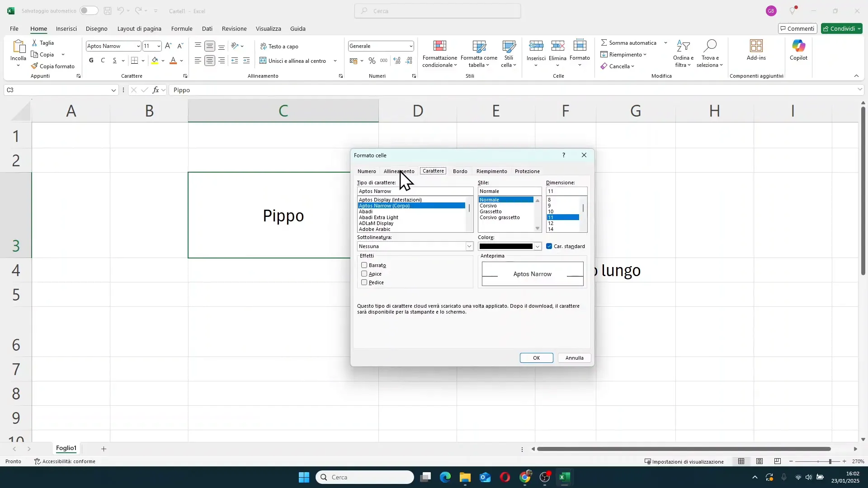This screenshot has height=488, width=868.
Task: Uncheck the Car. standard checkbox
Action: [549, 246]
